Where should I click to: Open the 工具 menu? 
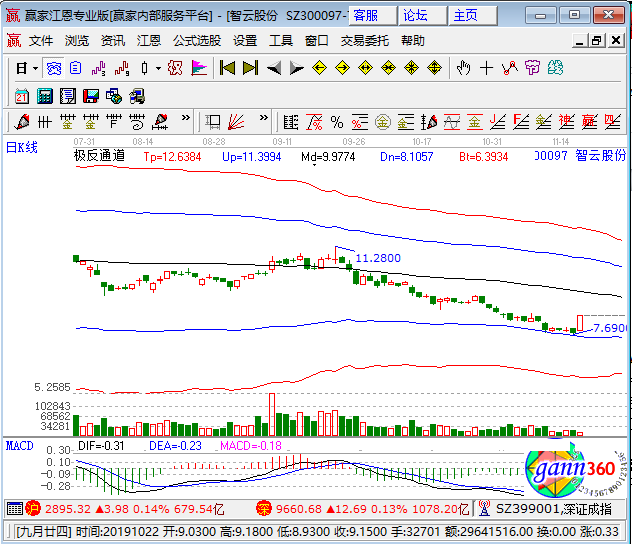click(281, 41)
